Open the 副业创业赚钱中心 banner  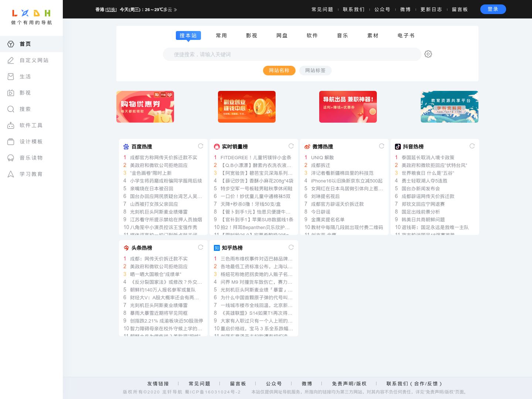[247, 107]
